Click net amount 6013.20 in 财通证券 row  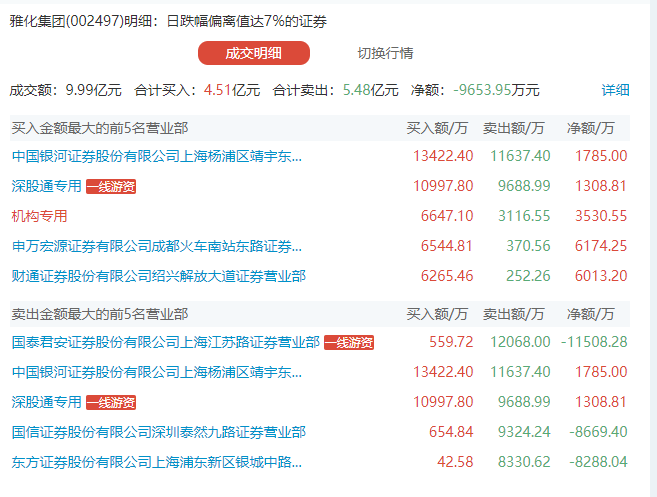click(x=601, y=276)
